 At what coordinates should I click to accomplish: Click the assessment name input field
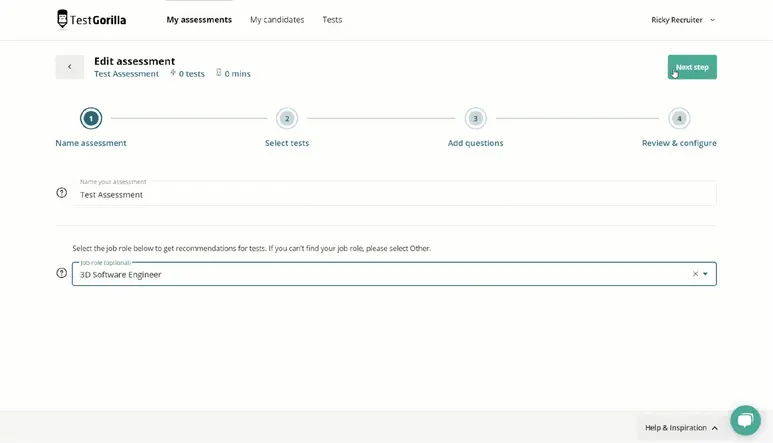pyautogui.click(x=395, y=194)
